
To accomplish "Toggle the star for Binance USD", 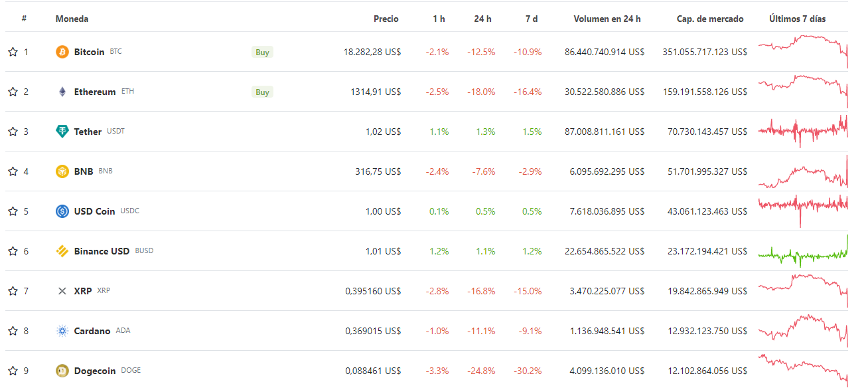I will pyautogui.click(x=13, y=251).
